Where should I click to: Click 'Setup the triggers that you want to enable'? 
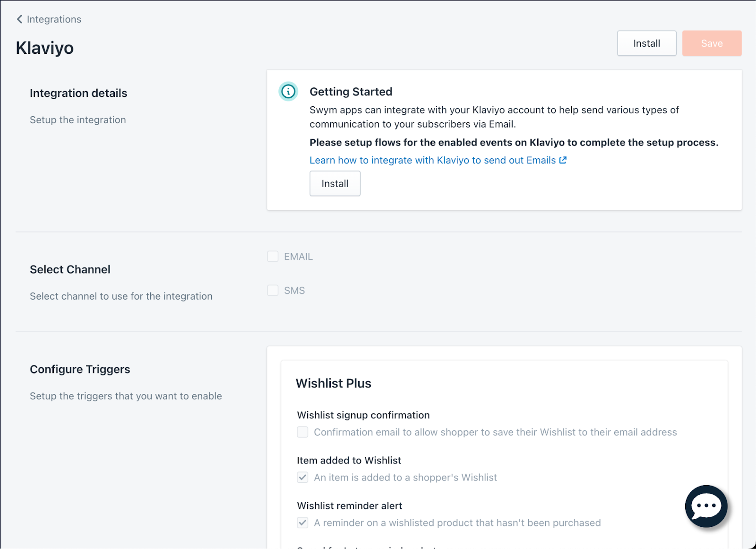click(x=126, y=396)
